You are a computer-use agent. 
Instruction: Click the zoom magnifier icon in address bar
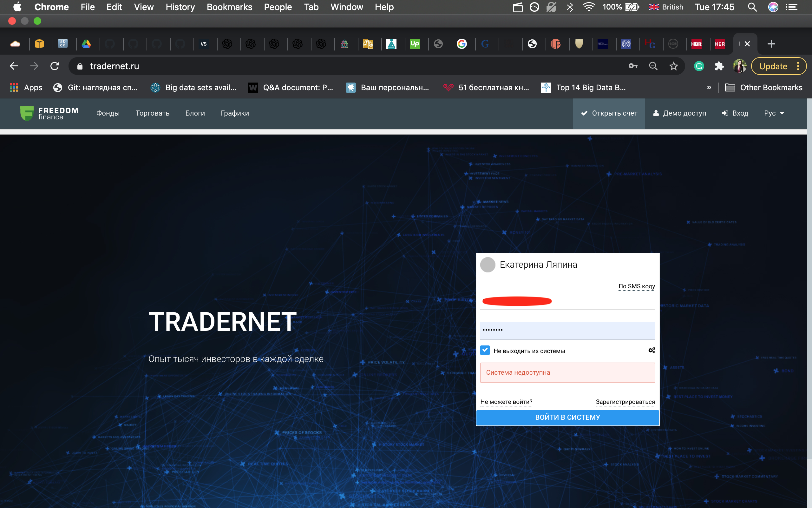coord(653,66)
